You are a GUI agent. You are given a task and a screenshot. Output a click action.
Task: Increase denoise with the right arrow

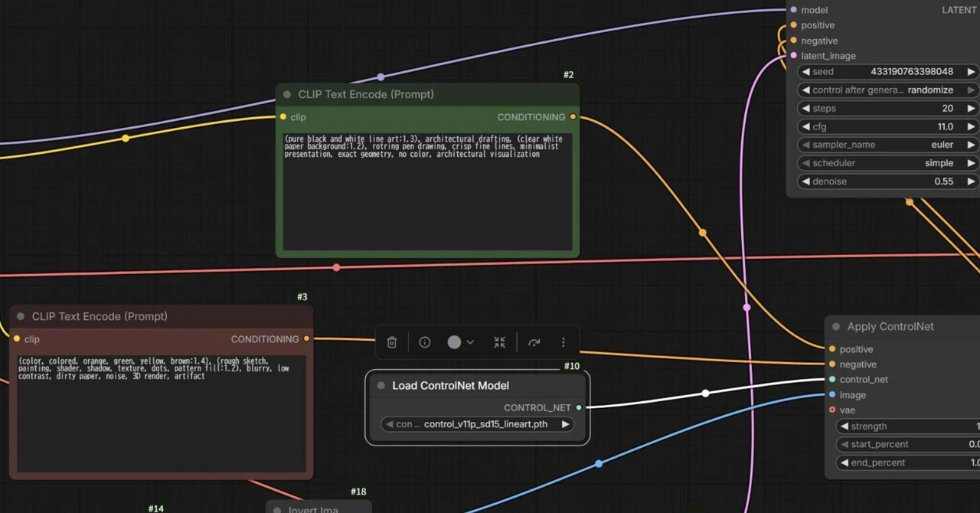[971, 181]
